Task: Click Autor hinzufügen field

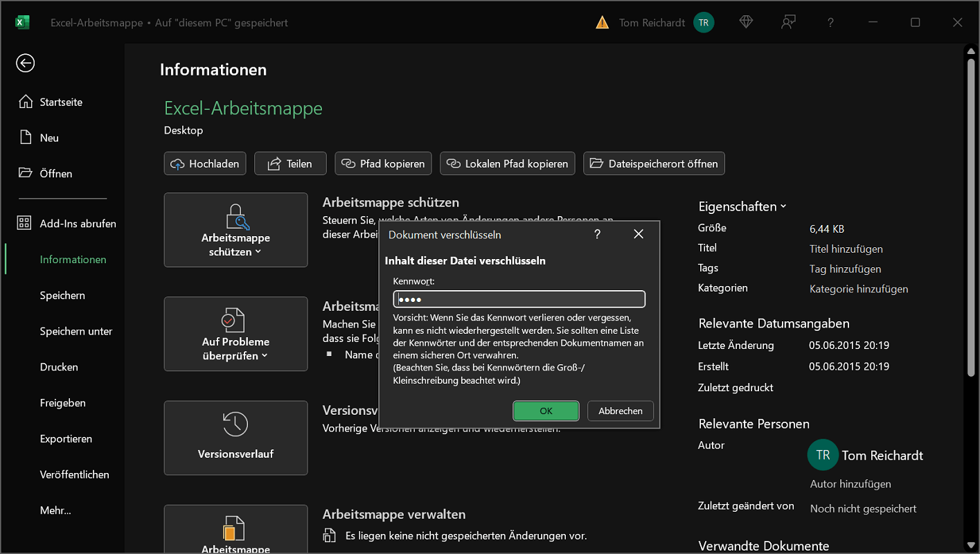Action: click(850, 484)
